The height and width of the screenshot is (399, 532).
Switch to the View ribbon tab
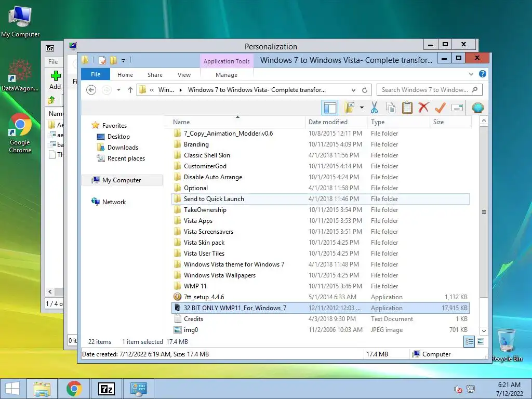[x=184, y=75]
